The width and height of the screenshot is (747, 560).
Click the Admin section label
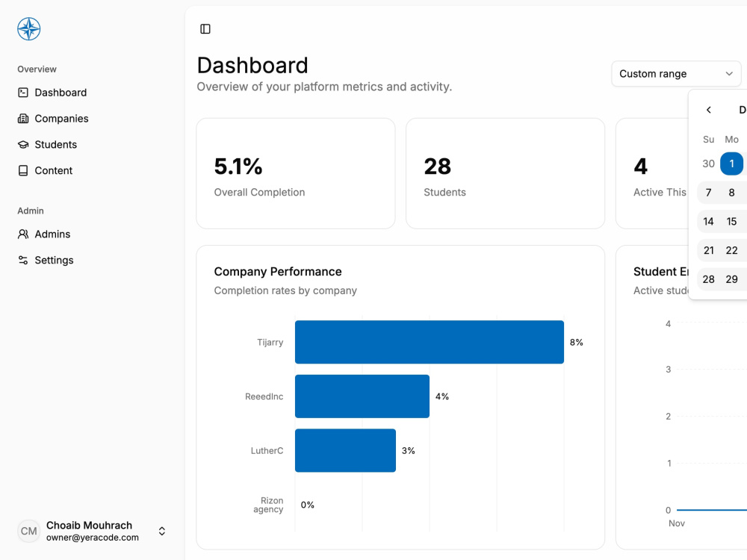pyautogui.click(x=31, y=211)
